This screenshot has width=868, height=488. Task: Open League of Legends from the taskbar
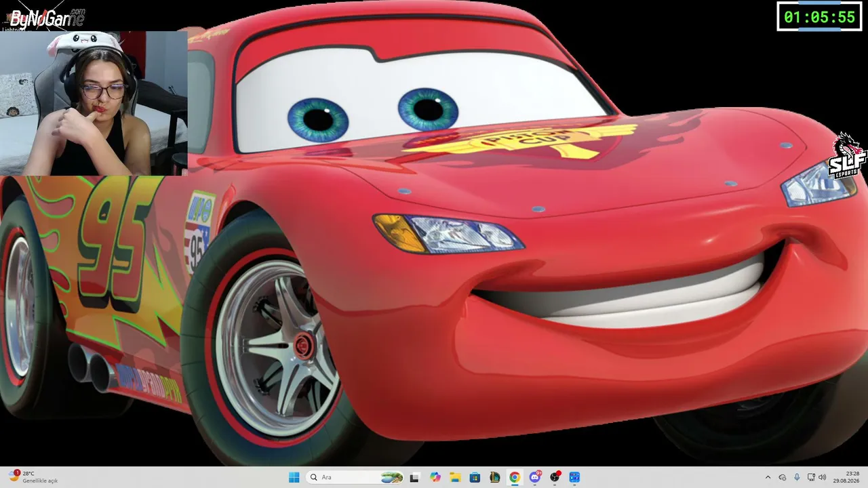(x=495, y=477)
